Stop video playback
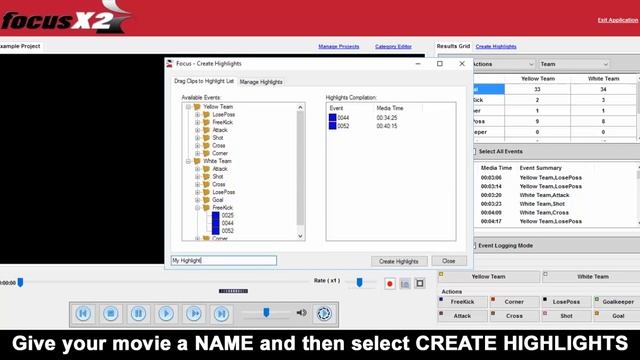 pyautogui.click(x=111, y=313)
